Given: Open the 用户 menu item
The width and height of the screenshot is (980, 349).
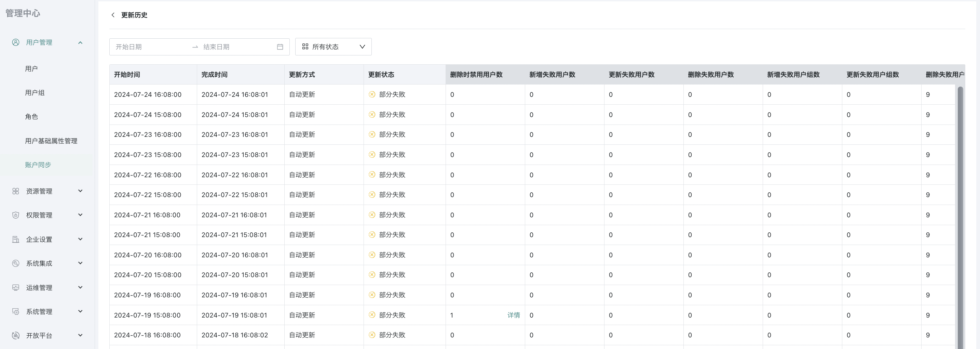Looking at the screenshot, I should click(x=31, y=68).
